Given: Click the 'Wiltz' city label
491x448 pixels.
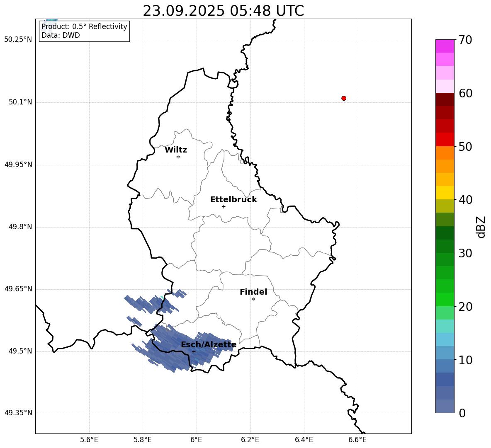Looking at the screenshot, I should (x=176, y=150).
